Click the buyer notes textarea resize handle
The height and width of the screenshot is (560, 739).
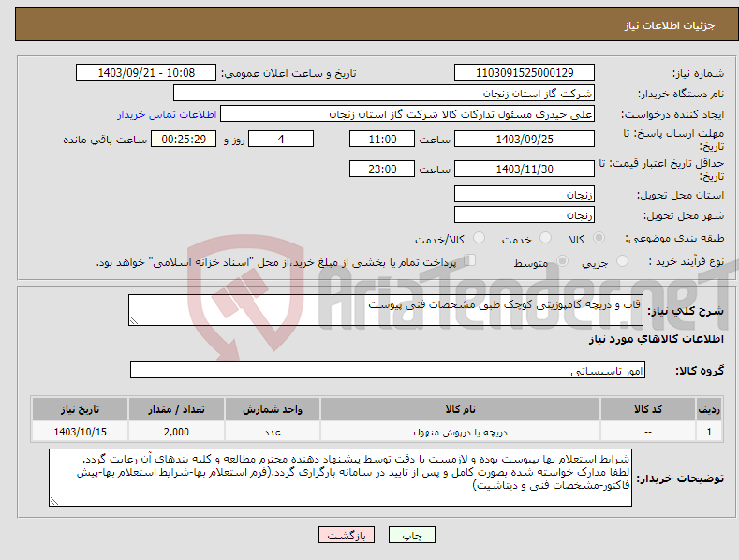(x=54, y=502)
